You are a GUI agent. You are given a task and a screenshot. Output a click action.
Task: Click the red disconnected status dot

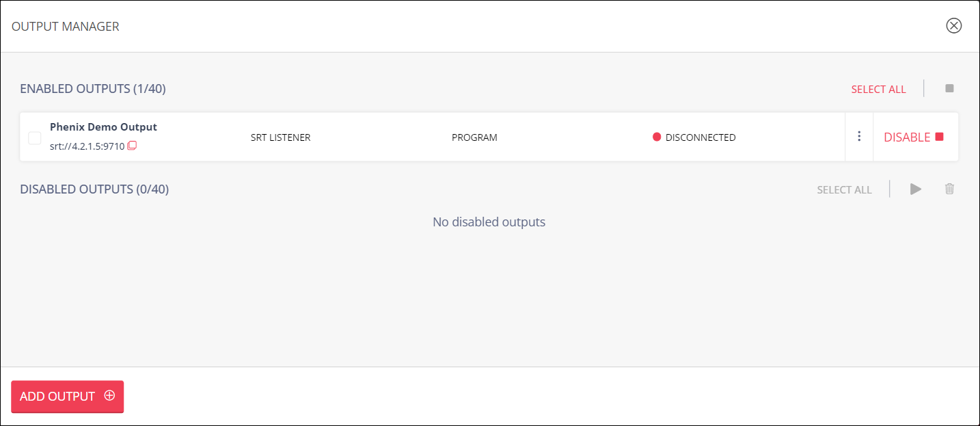click(657, 137)
